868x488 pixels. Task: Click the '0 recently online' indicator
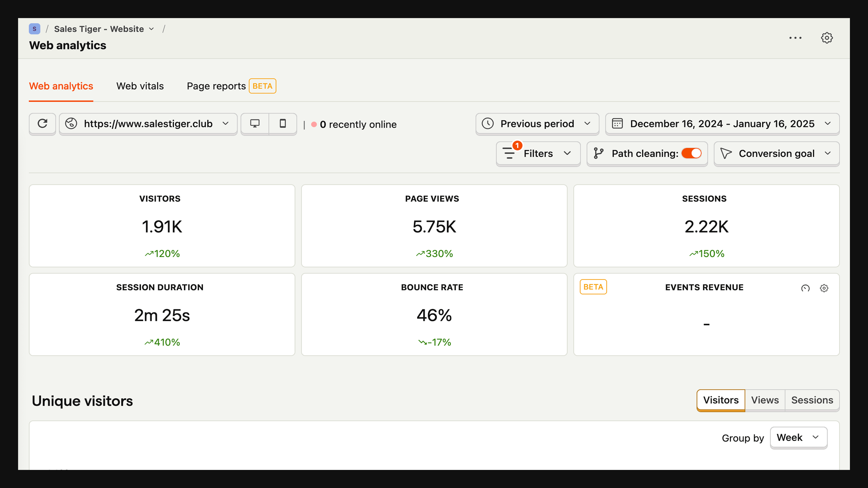(x=354, y=124)
